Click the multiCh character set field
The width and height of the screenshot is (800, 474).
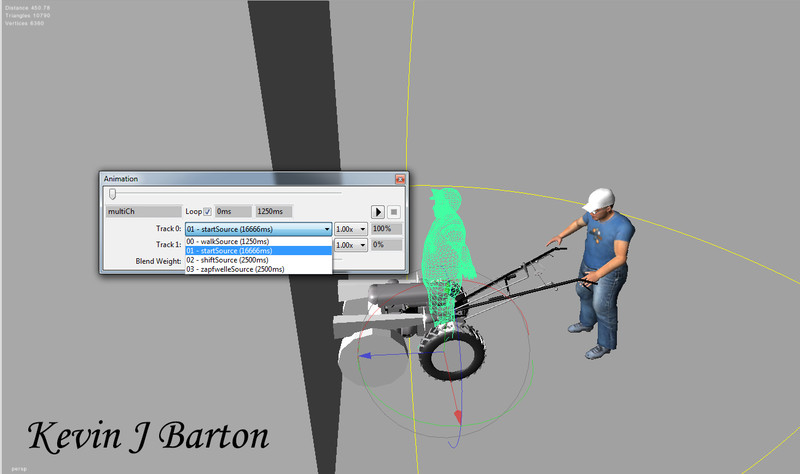coord(142,212)
